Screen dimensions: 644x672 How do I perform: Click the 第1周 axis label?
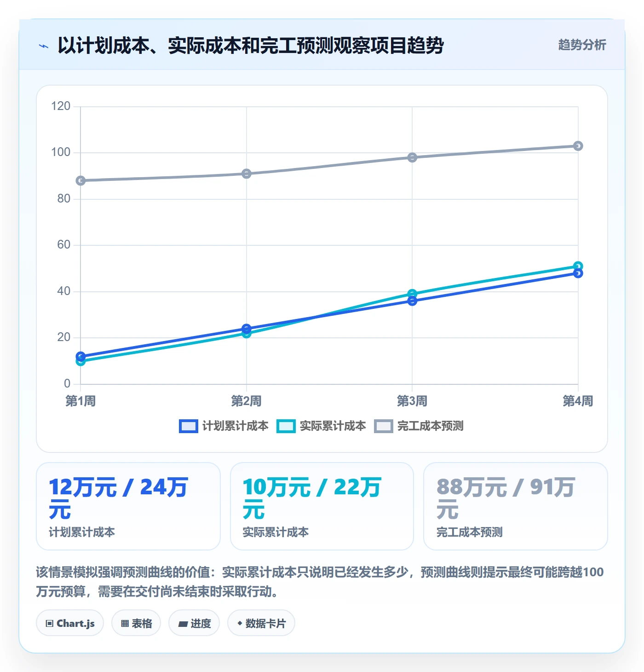80,401
